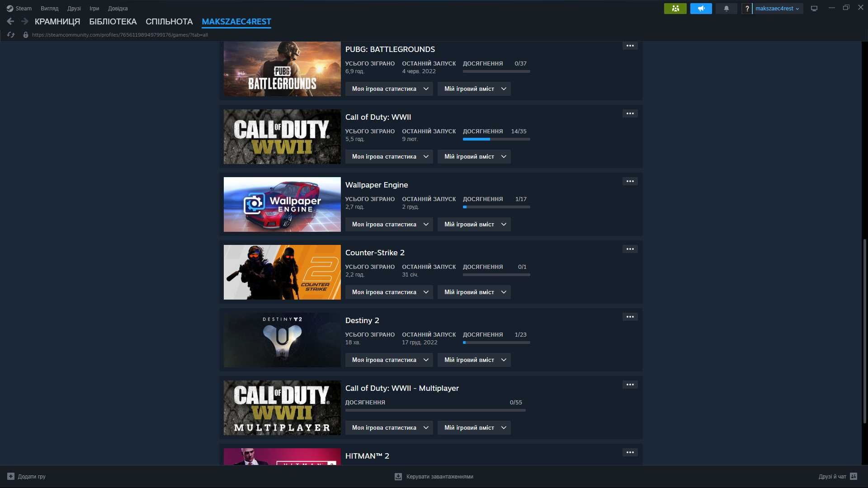The width and height of the screenshot is (868, 488).
Task: Open WWII - Multiplayer three-dot options
Action: click(x=630, y=385)
